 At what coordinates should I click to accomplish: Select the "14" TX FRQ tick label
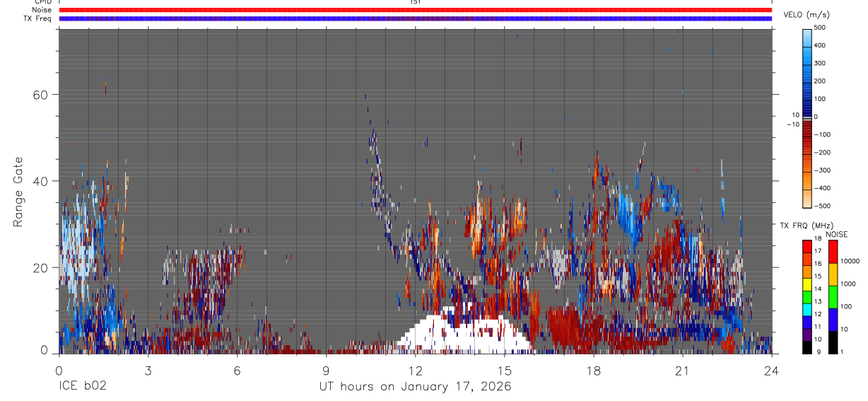818,289
